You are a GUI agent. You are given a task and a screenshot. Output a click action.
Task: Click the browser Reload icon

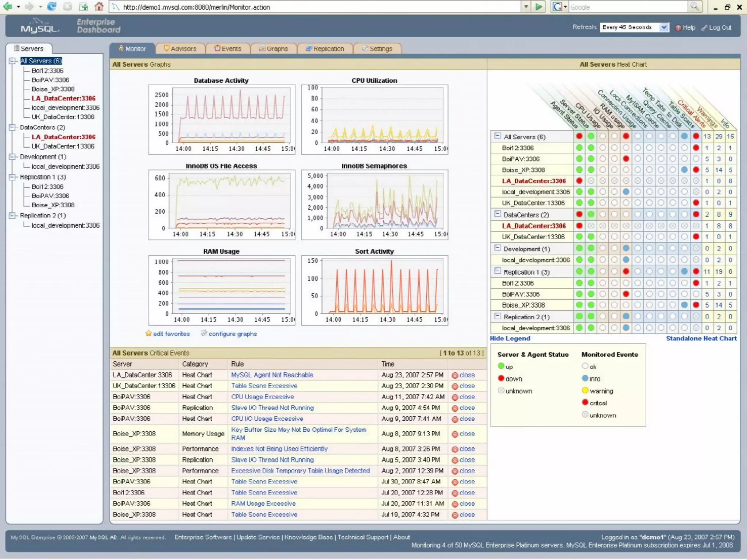(52, 7)
